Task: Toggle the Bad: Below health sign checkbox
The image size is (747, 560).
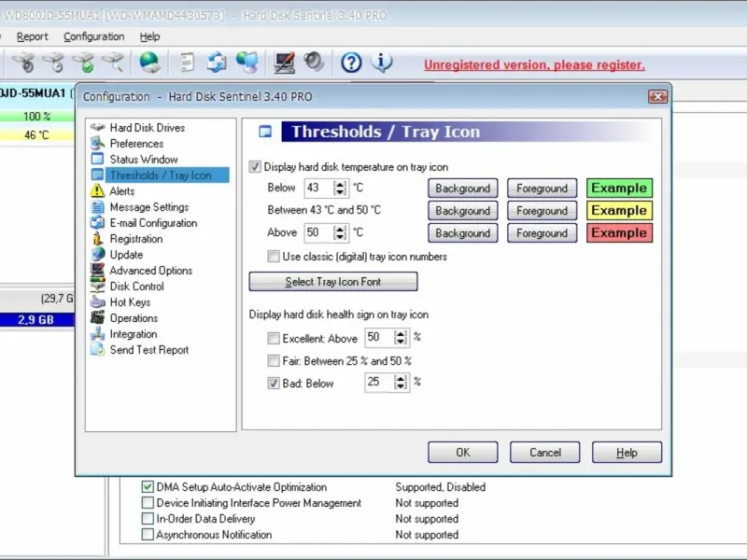Action: (x=274, y=384)
